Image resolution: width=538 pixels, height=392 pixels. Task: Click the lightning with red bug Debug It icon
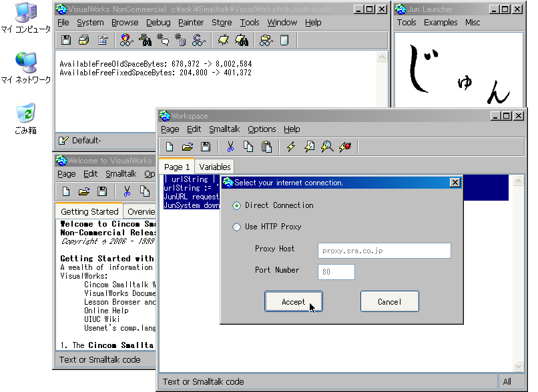345,147
